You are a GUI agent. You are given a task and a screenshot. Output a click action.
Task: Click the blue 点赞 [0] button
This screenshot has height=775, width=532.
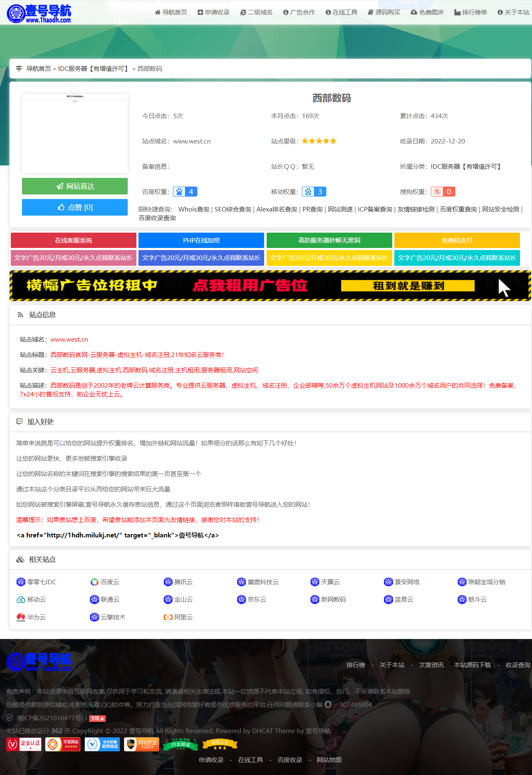(75, 207)
